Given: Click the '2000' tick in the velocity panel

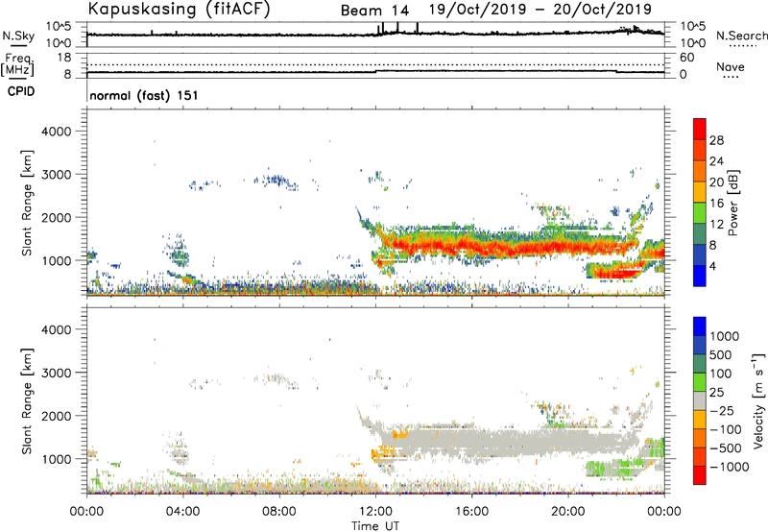Looking at the screenshot, I should (x=57, y=416).
